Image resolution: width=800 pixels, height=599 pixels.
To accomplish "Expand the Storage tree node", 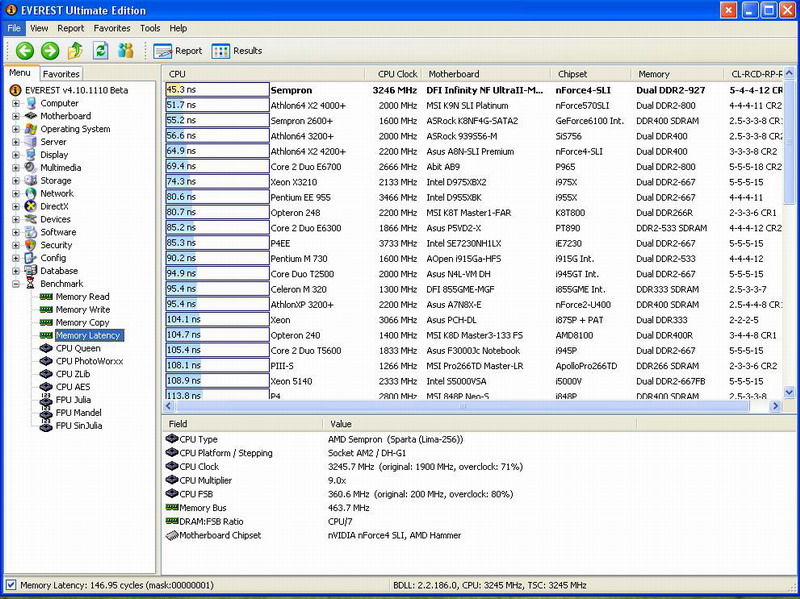I will [x=16, y=181].
